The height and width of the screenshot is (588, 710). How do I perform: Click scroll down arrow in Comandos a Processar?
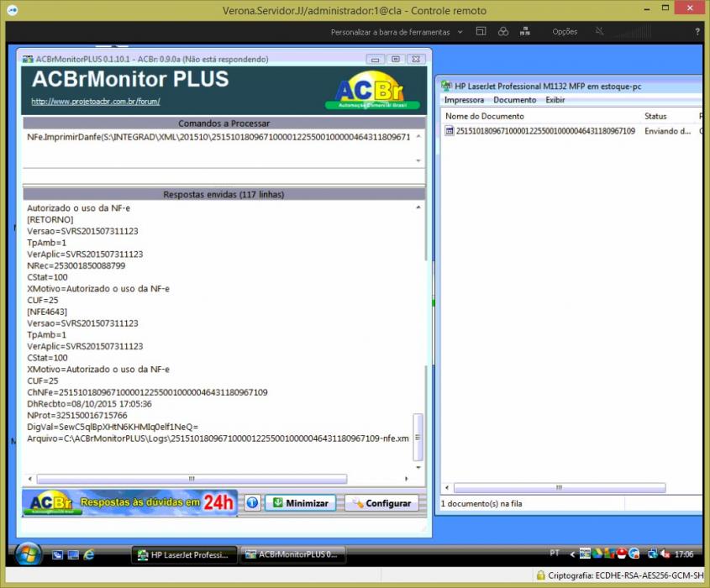pyautogui.click(x=418, y=160)
